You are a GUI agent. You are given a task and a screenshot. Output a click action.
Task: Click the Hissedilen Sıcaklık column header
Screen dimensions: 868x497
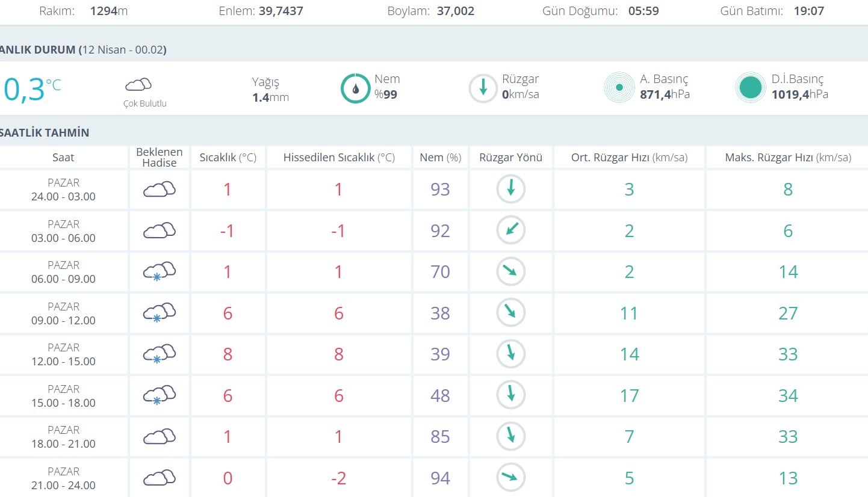pyautogui.click(x=339, y=158)
